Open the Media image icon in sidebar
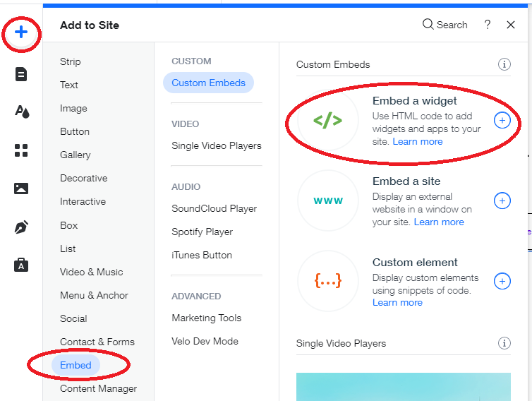This screenshot has height=401, width=532. [21, 188]
